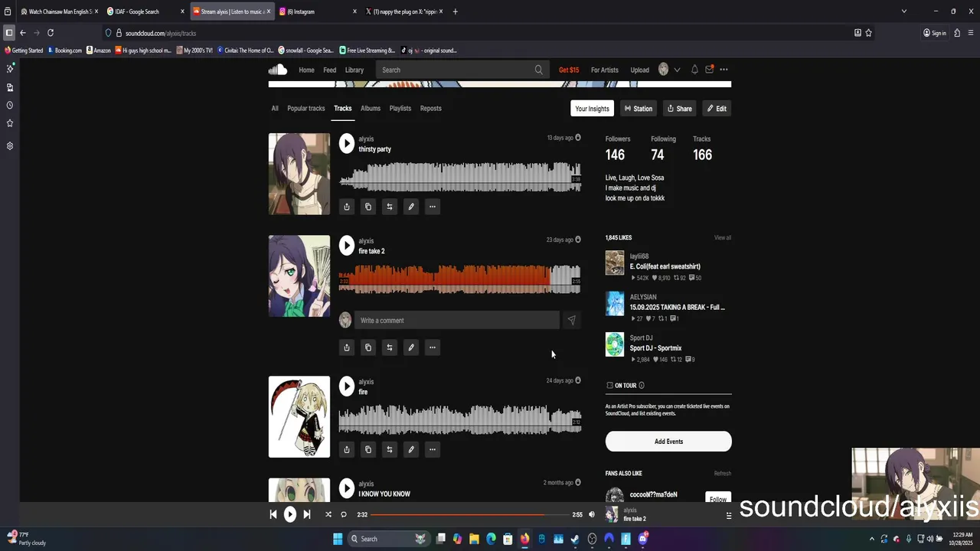Go to SoundCloud logo home
This screenshot has height=551, width=980.
point(278,70)
